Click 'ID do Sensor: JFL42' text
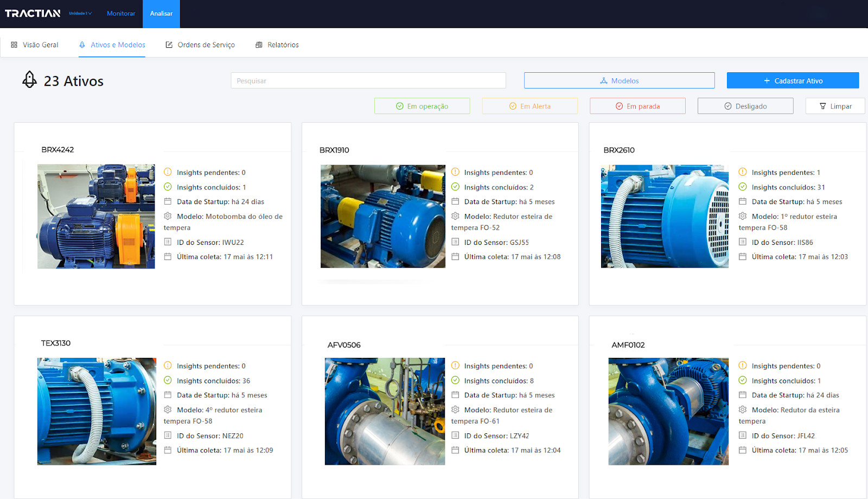Viewport: 868px width, 499px height. (783, 436)
